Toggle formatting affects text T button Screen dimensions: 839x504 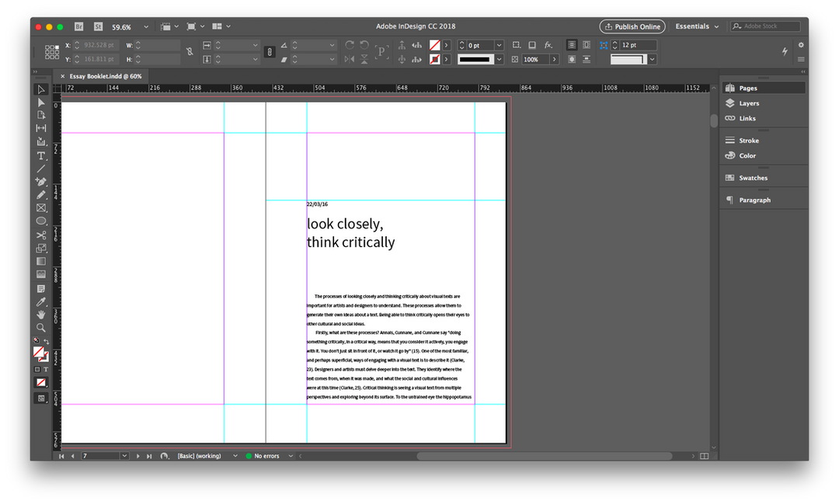coord(47,370)
